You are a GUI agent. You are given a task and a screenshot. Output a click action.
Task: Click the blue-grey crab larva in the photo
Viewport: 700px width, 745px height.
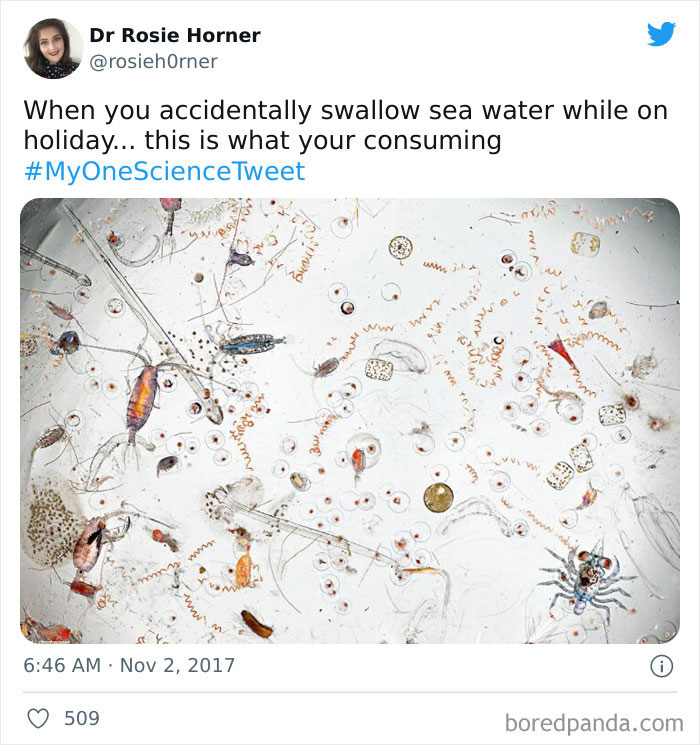click(x=586, y=578)
